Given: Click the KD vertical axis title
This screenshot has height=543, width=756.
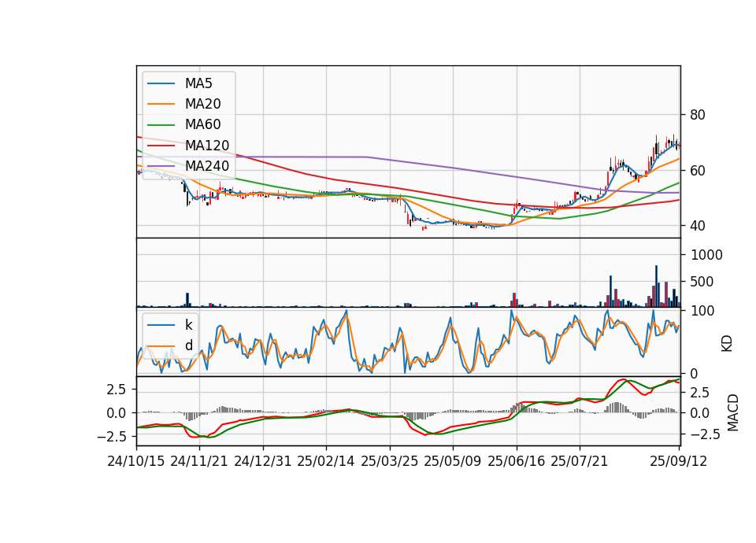Looking at the screenshot, I should coord(727,343).
